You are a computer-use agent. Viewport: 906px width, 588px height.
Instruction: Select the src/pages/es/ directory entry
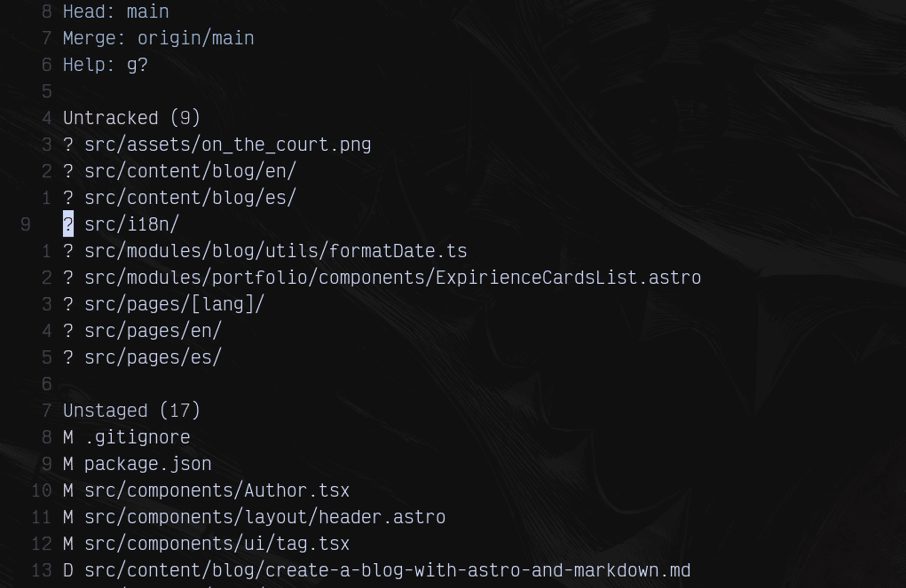coord(153,357)
